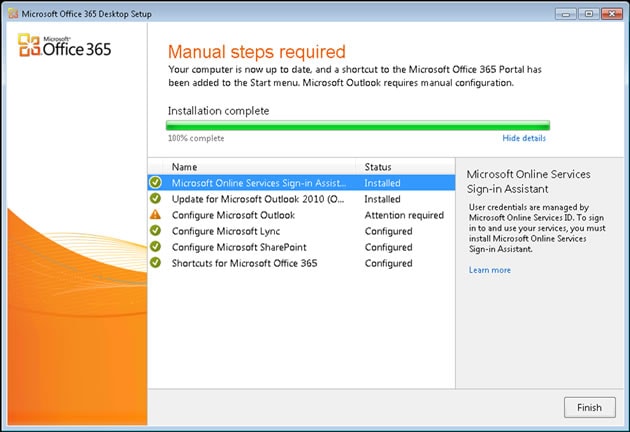Click the 100% complete text
The width and height of the screenshot is (630, 432).
pos(196,138)
